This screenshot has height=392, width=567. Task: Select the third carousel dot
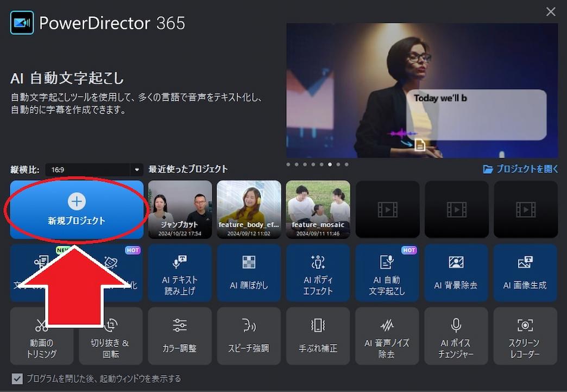click(x=305, y=165)
